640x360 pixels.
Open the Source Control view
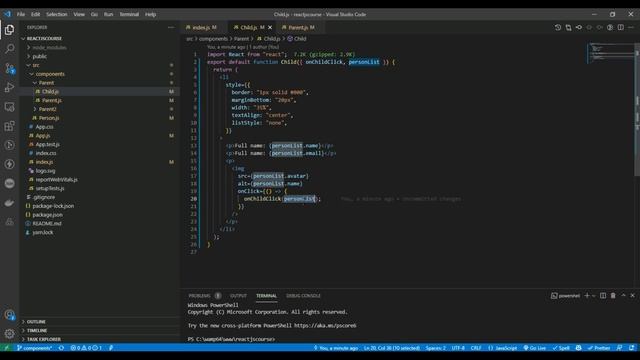click(x=9, y=68)
